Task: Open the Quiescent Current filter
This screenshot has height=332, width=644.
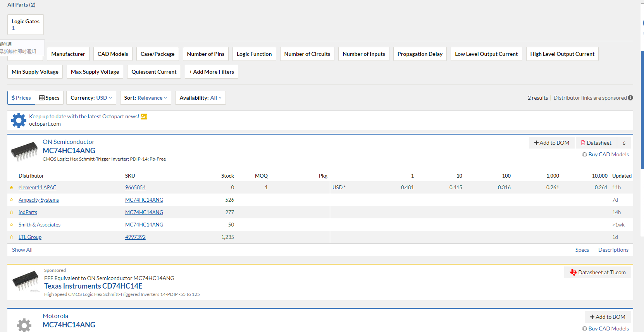Action: (154, 72)
